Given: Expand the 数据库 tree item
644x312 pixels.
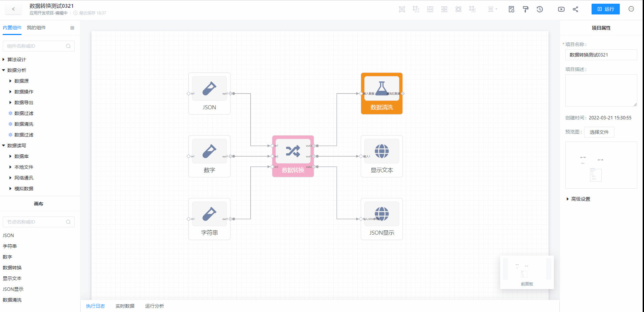Looking at the screenshot, I should (x=11, y=156).
